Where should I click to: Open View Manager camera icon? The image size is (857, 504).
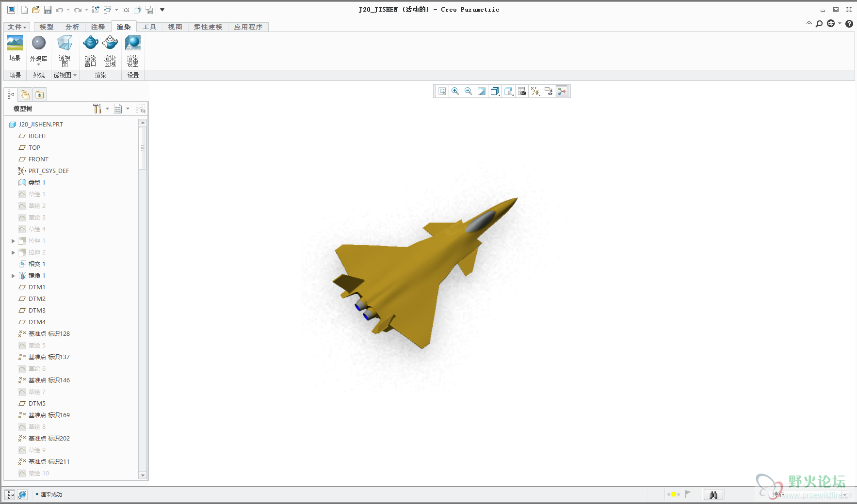[x=522, y=91]
